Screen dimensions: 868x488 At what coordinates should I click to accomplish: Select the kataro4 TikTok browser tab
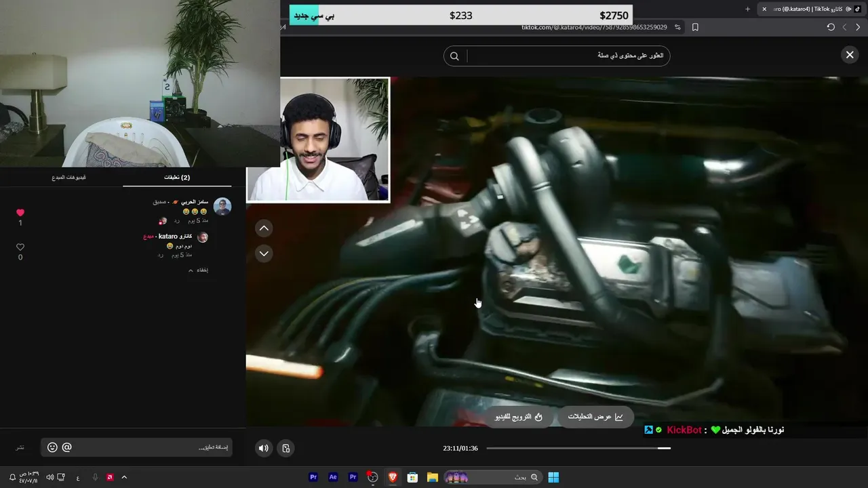pos(812,9)
